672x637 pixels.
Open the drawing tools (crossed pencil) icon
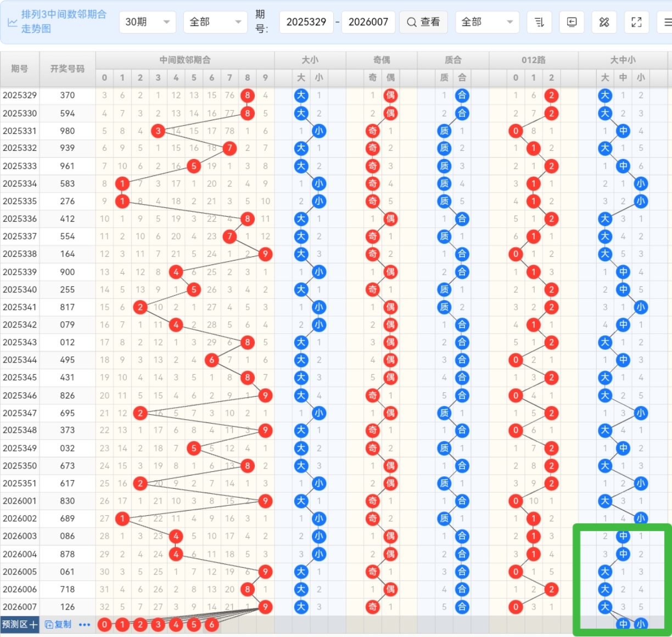604,22
